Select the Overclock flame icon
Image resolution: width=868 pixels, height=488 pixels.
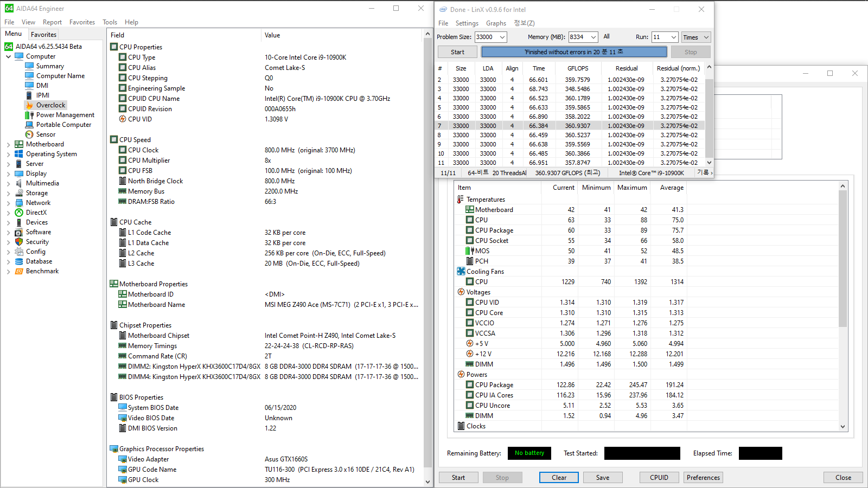coord(29,105)
